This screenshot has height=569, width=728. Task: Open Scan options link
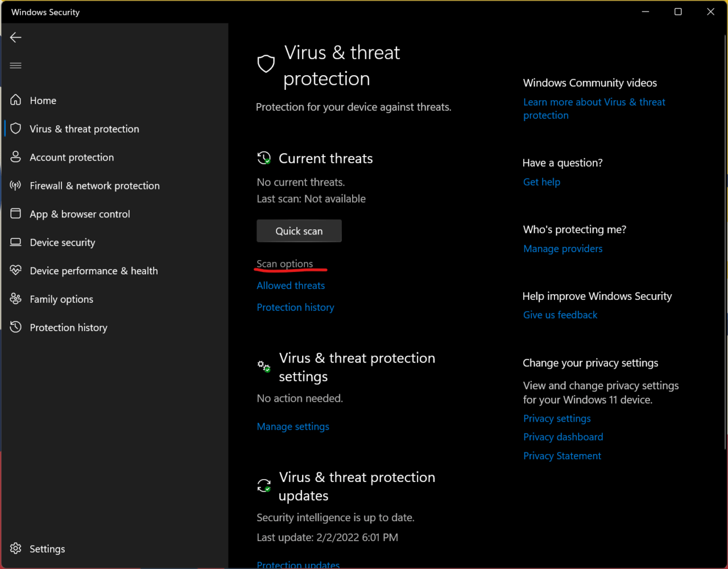click(x=285, y=264)
